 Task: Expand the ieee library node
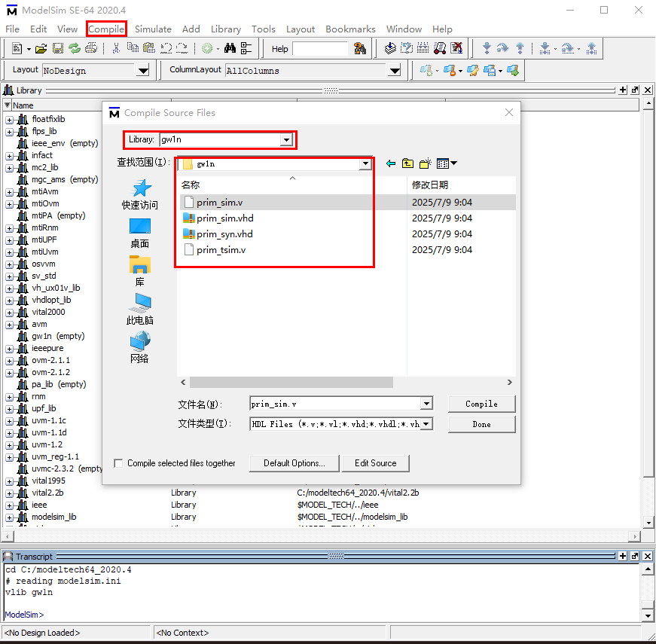(9, 505)
